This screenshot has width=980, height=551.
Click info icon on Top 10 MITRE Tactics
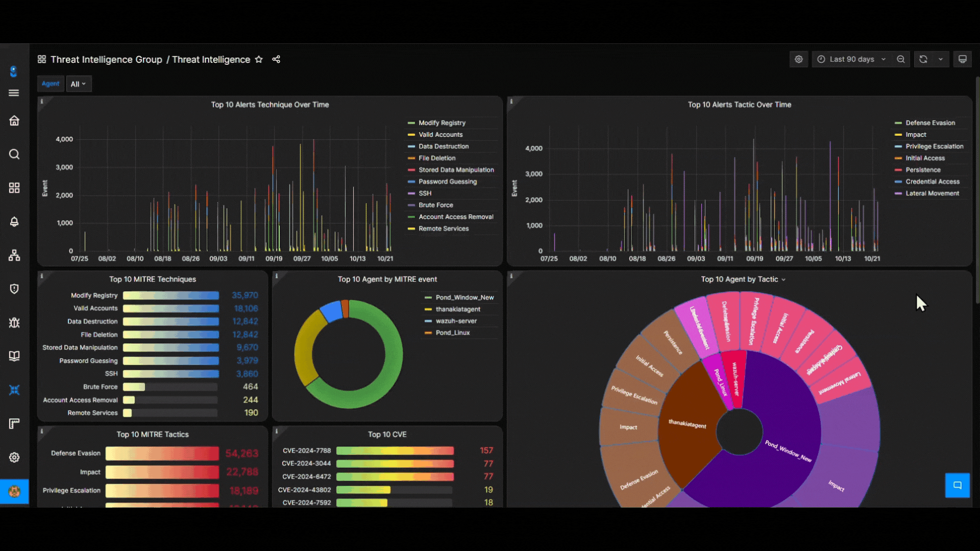[42, 431]
